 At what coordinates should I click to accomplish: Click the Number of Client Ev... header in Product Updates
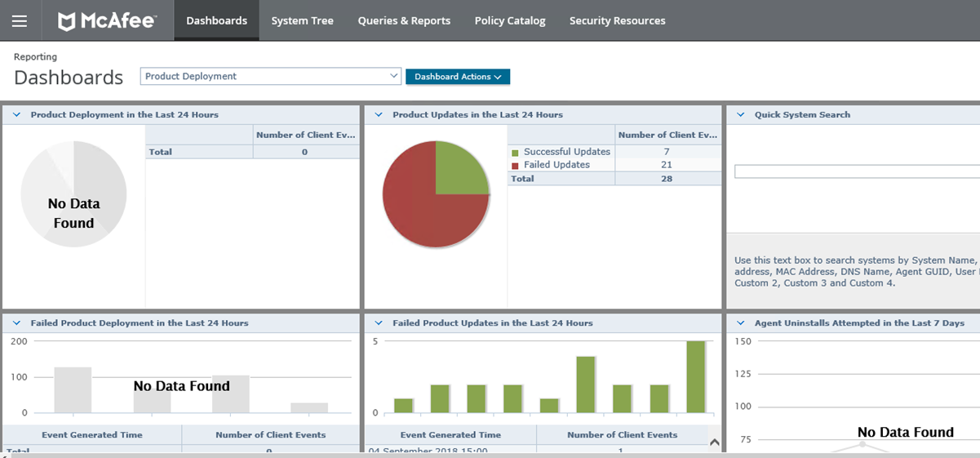668,136
